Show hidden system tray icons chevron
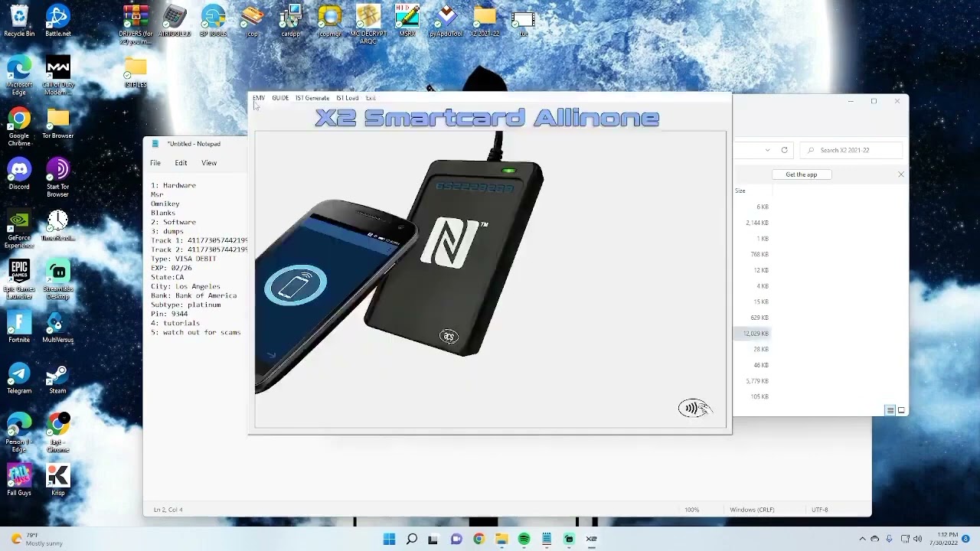This screenshot has width=980, height=551. 862,539
